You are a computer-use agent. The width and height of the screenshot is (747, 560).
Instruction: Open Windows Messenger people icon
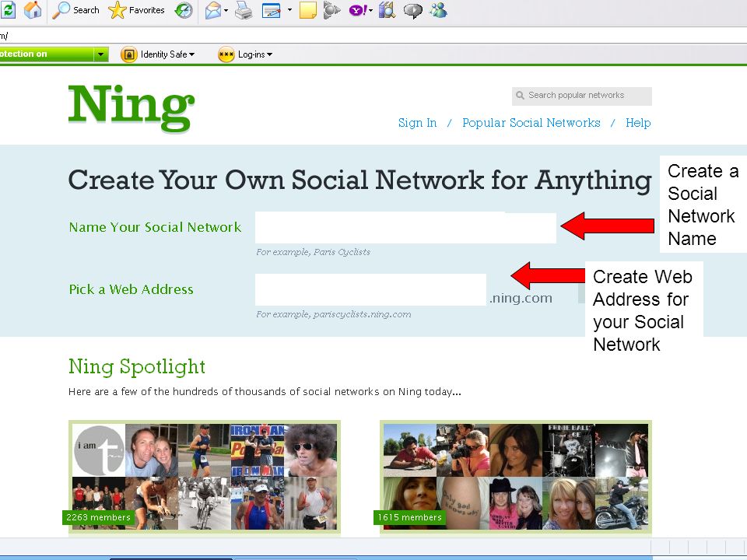438,10
